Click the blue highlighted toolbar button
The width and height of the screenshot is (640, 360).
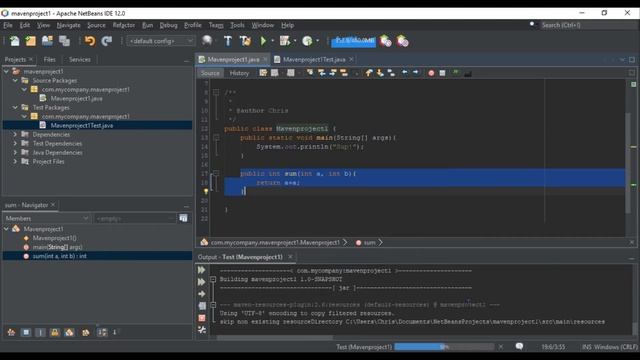[353, 41]
